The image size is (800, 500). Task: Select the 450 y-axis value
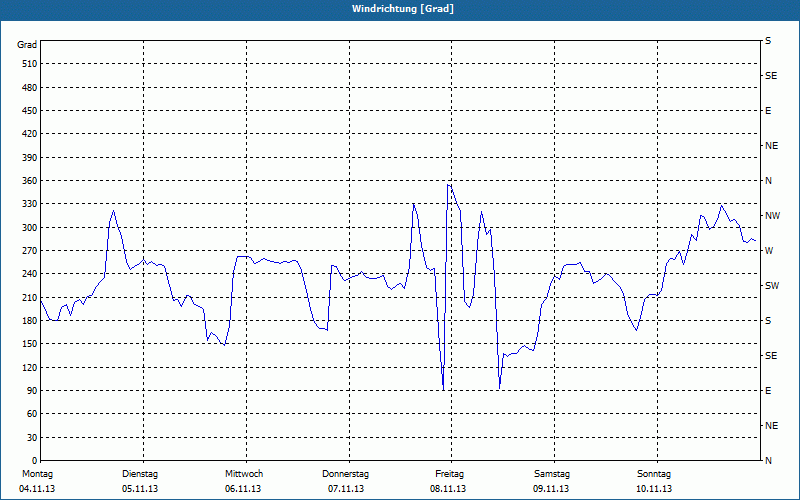30,111
